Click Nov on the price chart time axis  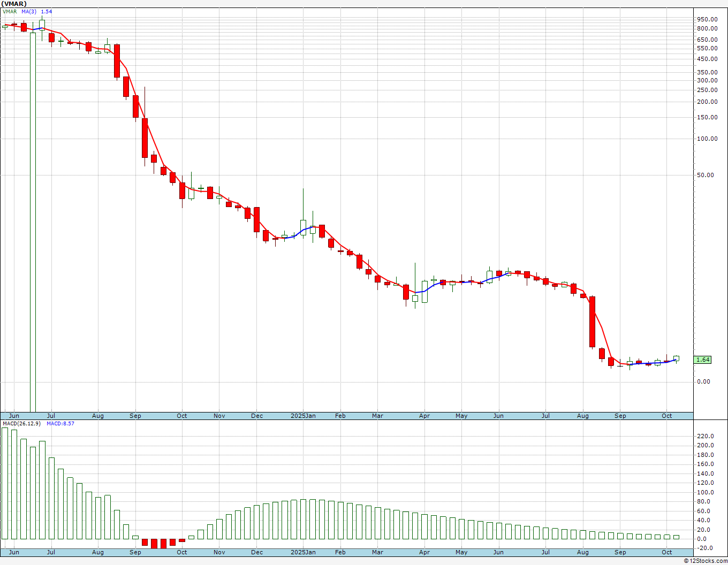(219, 416)
